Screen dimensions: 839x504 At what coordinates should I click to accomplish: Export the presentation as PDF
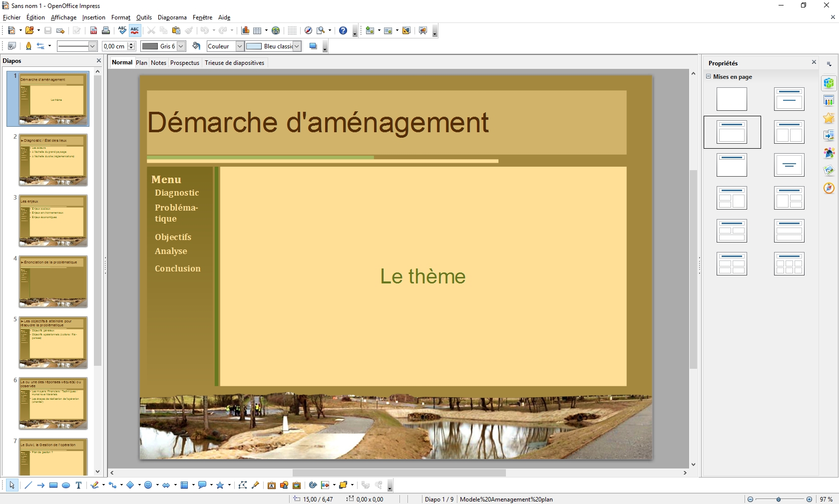(x=93, y=30)
